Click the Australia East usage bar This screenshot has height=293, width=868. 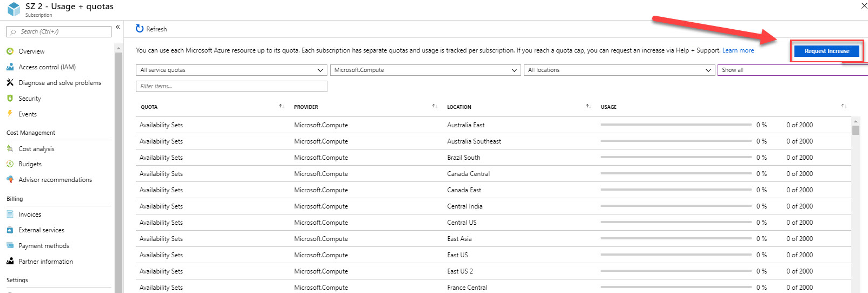point(676,125)
